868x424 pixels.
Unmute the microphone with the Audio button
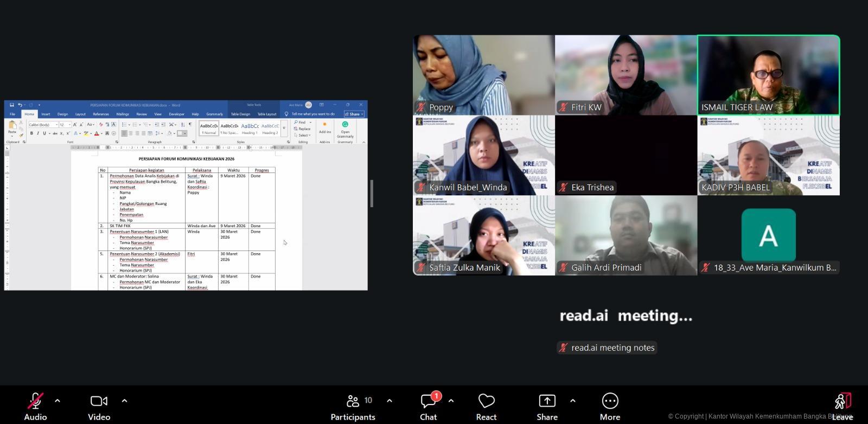(x=35, y=402)
